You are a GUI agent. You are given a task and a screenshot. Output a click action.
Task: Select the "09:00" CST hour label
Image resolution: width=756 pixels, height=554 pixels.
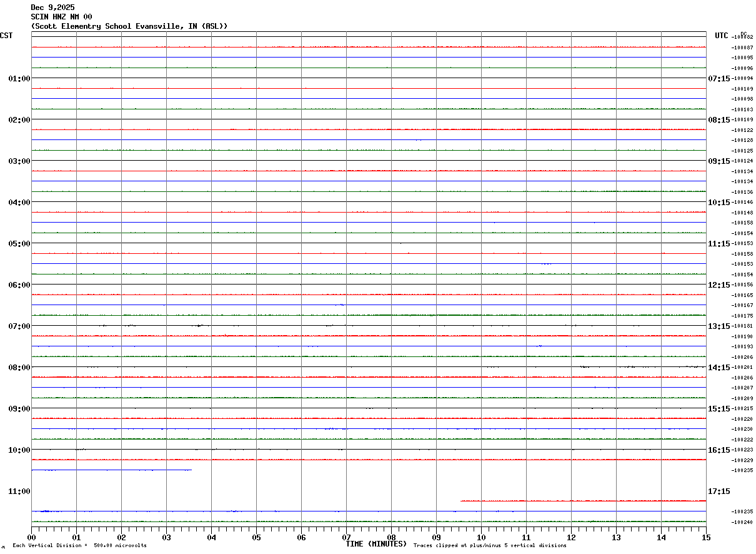tap(19, 409)
